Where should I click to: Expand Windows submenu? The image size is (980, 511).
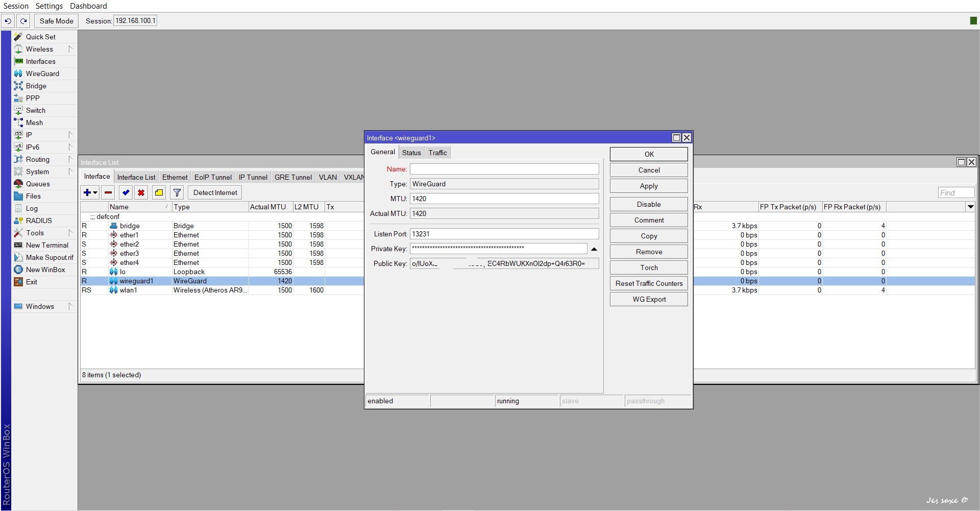pyautogui.click(x=70, y=306)
